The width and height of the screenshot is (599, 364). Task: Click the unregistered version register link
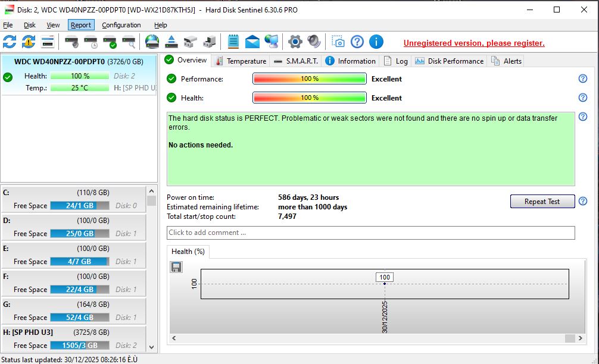point(474,43)
